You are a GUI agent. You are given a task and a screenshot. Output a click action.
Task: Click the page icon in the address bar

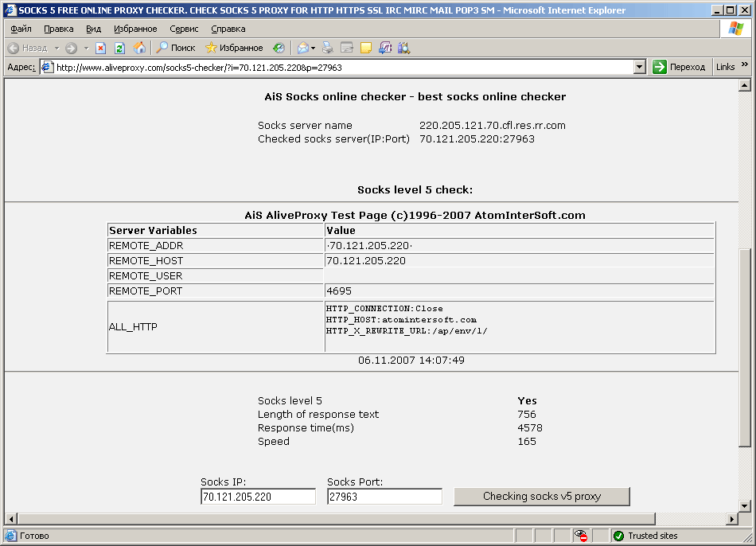point(47,67)
